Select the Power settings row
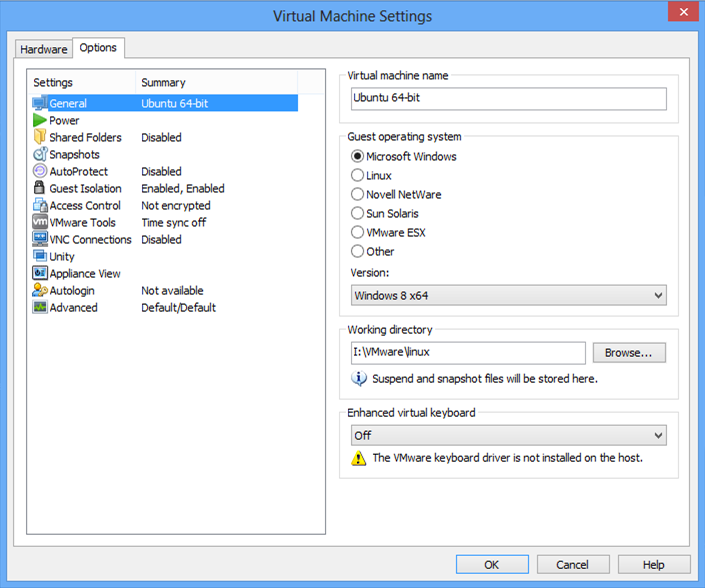 coord(165,120)
